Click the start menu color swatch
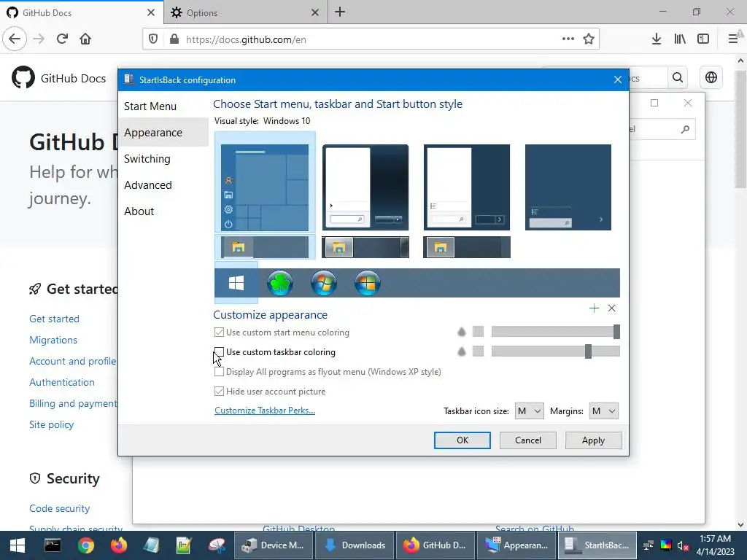The height and width of the screenshot is (560, 747). 478,332
